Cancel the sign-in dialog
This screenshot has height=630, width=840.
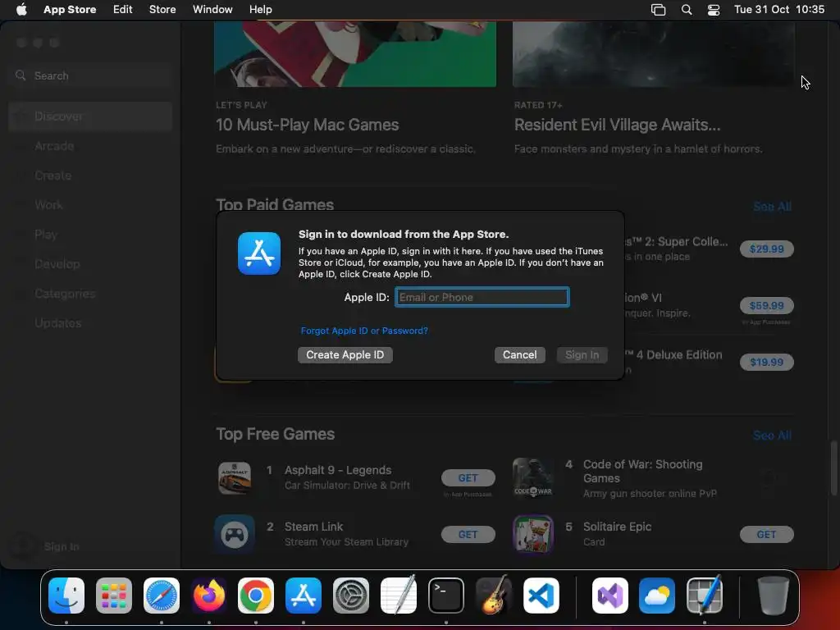519,354
